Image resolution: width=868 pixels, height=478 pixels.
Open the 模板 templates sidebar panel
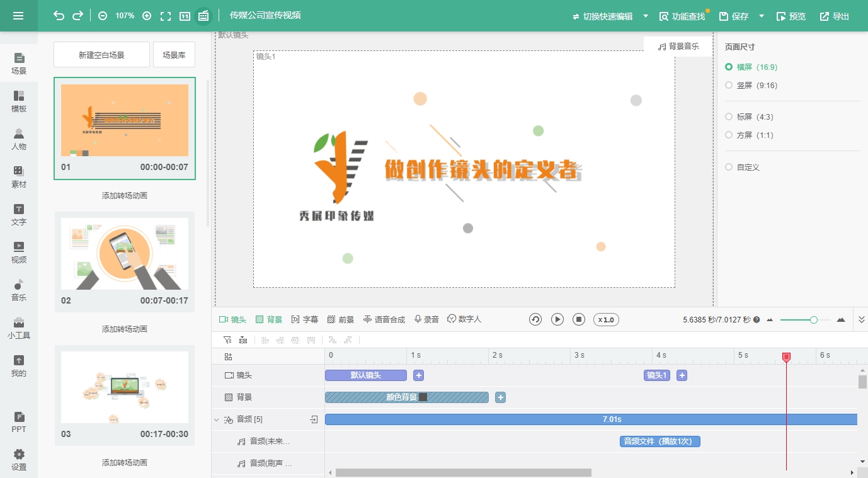(x=19, y=101)
